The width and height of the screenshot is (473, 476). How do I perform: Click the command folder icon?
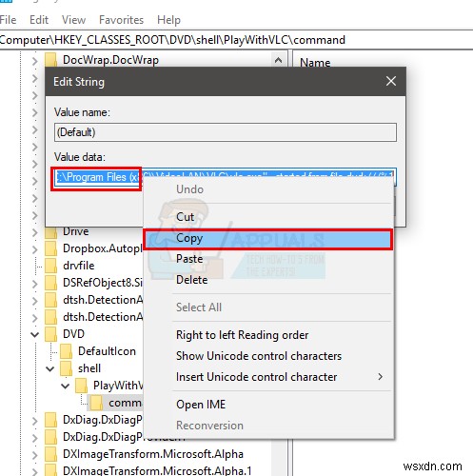[x=97, y=403]
